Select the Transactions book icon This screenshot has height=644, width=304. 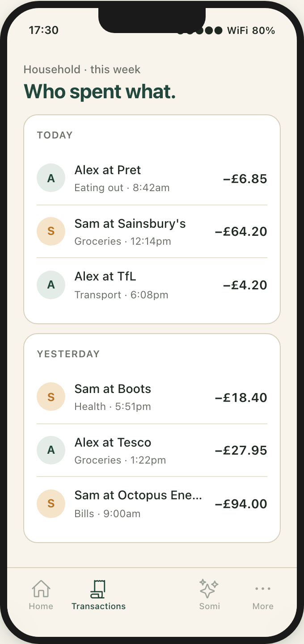[98, 589]
